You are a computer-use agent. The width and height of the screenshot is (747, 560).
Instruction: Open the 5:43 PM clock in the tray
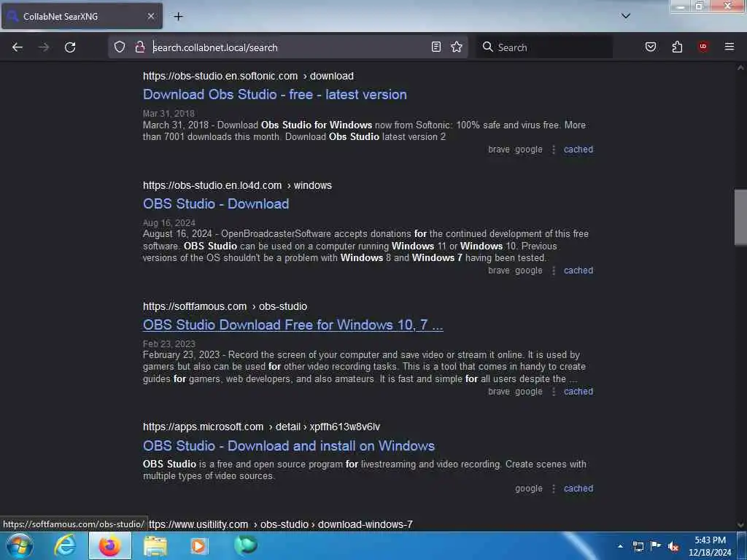710,546
